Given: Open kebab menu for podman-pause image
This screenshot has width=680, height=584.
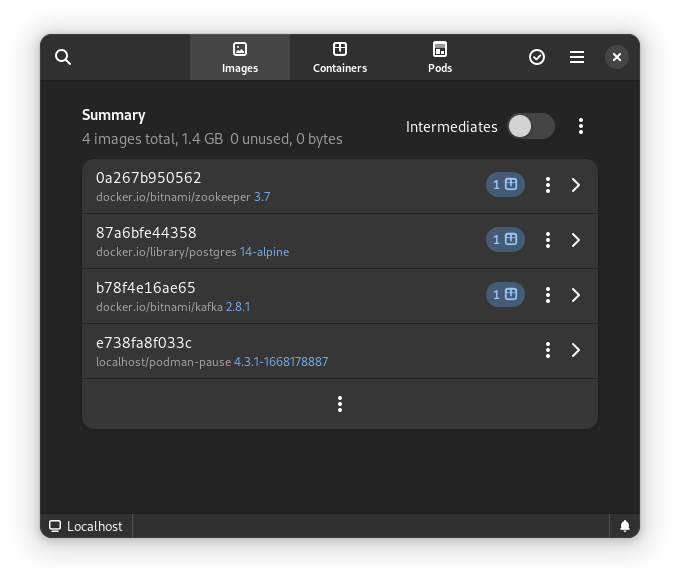Looking at the screenshot, I should tap(547, 350).
